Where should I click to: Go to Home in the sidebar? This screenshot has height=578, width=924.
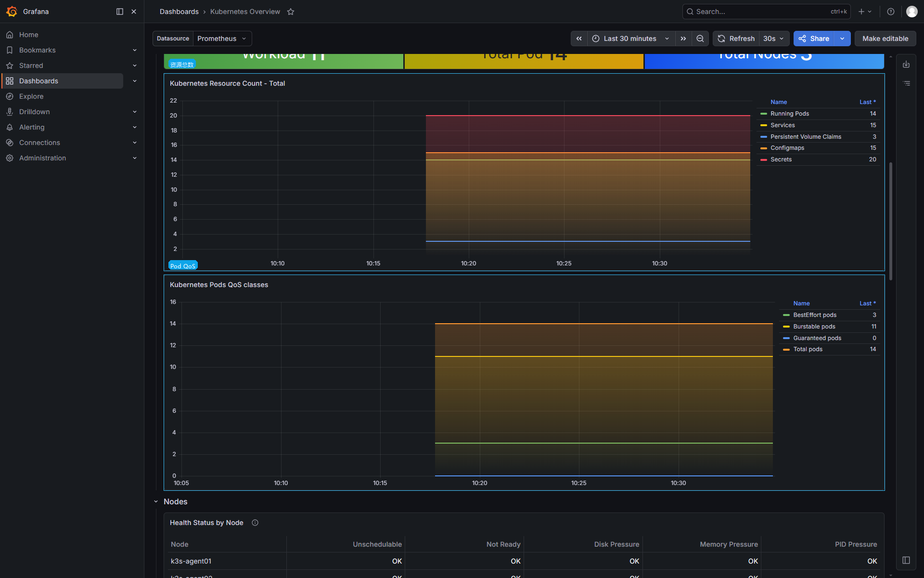tap(29, 35)
